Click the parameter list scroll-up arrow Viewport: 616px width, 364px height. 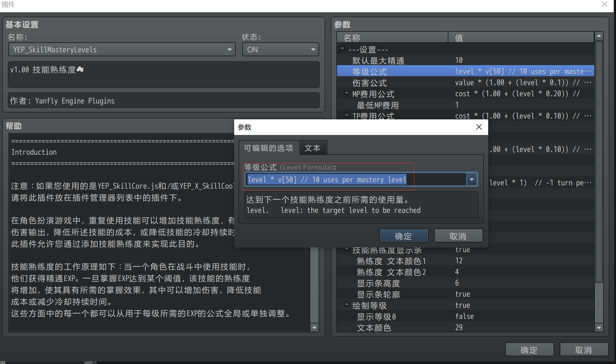pos(599,36)
